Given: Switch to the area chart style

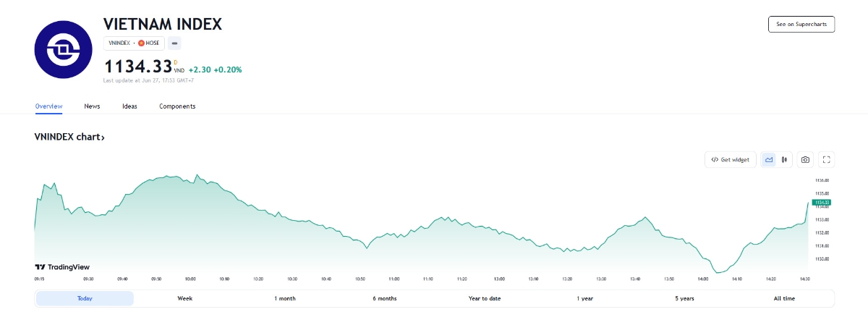Looking at the screenshot, I should point(769,159).
